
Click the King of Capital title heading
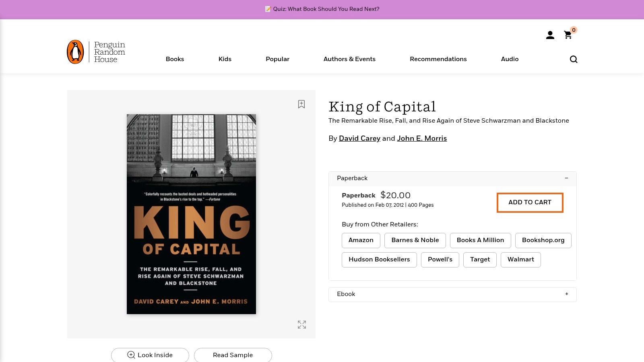point(382,107)
